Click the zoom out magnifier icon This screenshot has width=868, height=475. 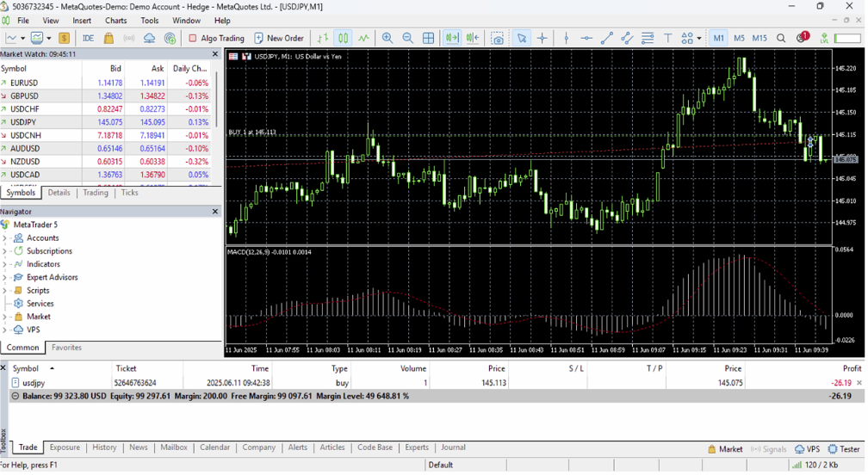click(408, 38)
